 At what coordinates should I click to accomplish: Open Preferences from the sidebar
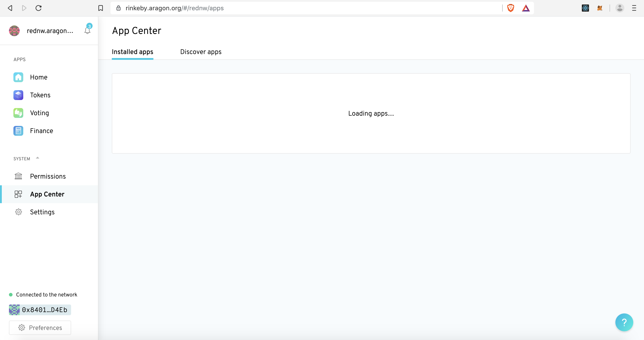click(40, 328)
